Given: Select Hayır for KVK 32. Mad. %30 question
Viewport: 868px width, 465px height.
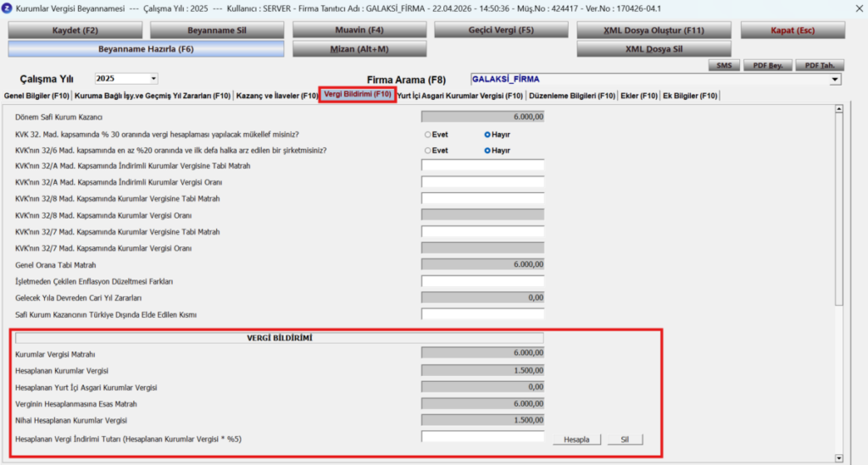Looking at the screenshot, I should coord(487,135).
